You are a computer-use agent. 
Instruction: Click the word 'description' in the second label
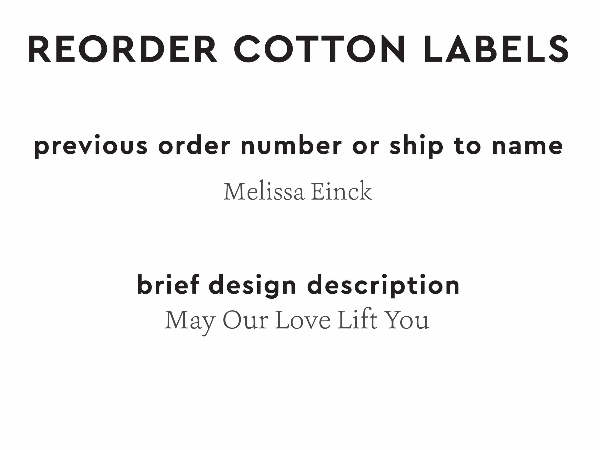click(x=384, y=286)
